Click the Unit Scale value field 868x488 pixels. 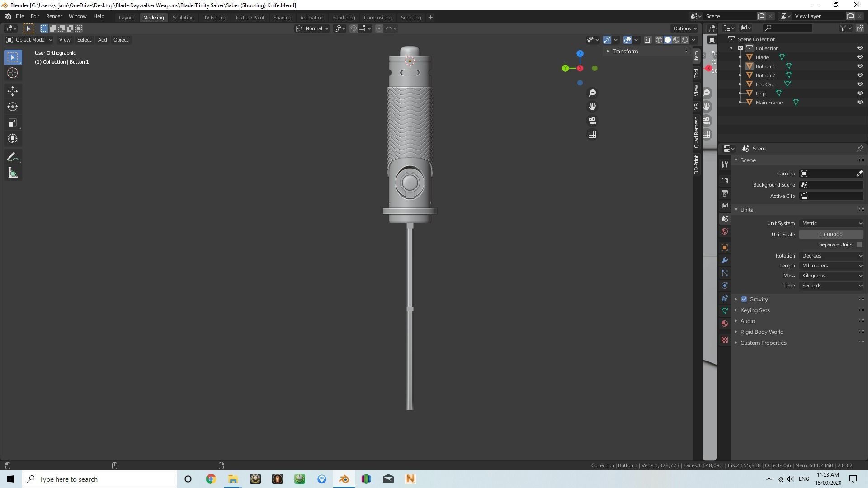pyautogui.click(x=831, y=235)
